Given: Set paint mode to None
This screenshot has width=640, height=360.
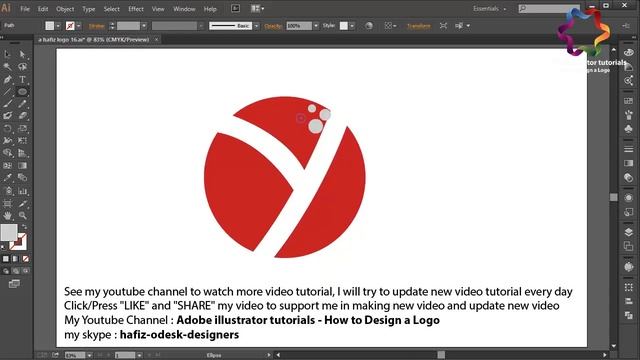Looking at the screenshot, I should point(25,259).
